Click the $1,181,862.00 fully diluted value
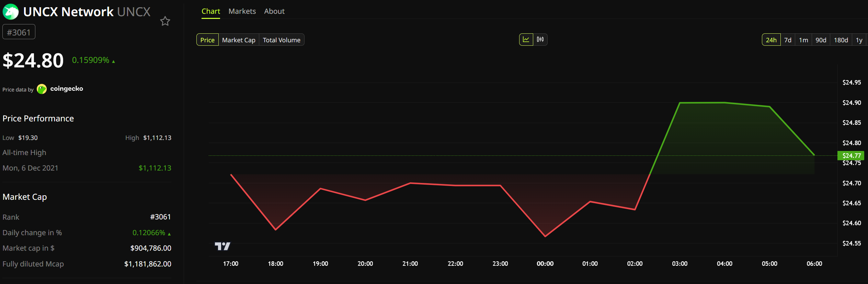 point(148,264)
